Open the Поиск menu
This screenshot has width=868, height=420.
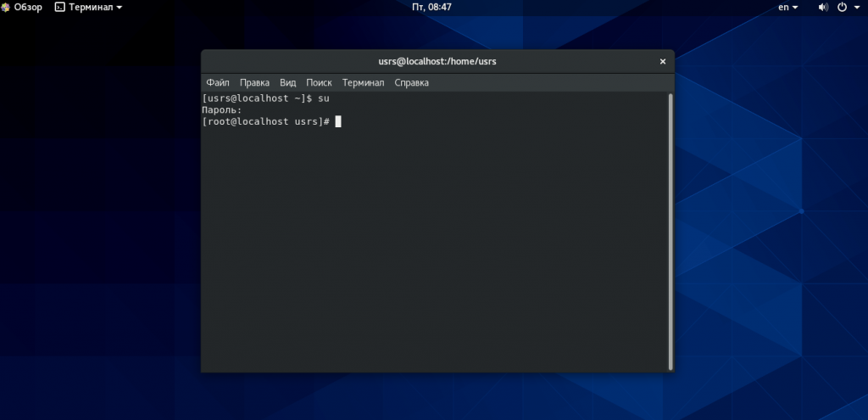click(319, 82)
